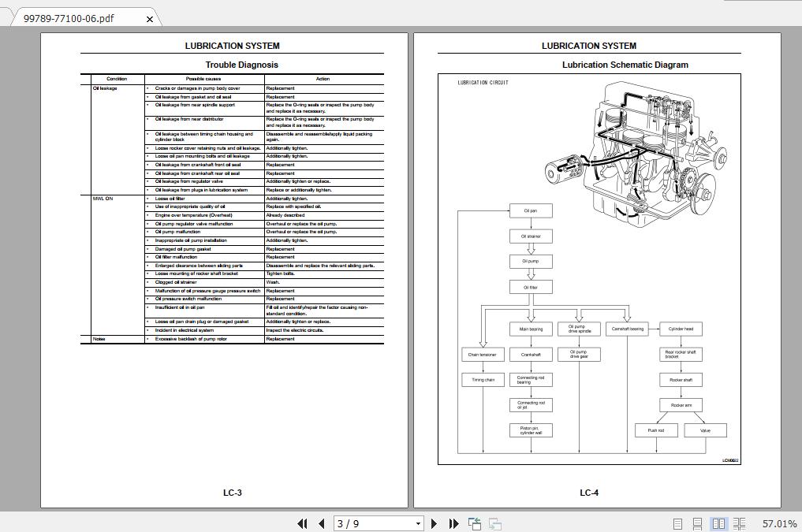Viewport: 802px width, 532px height.
Task: Click the Damaged oil pump gasket row
Action: (264, 249)
